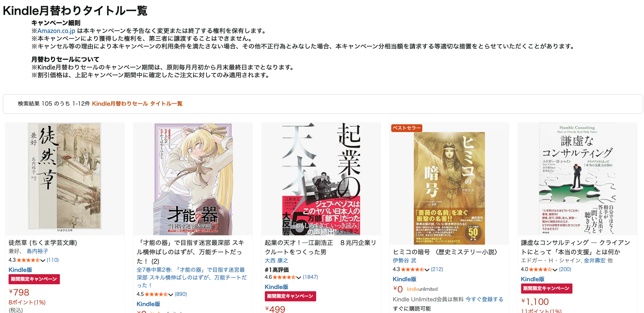Open the 謙虚なコンサルティング cover image
The width and height of the screenshot is (644, 313).
pos(577,179)
